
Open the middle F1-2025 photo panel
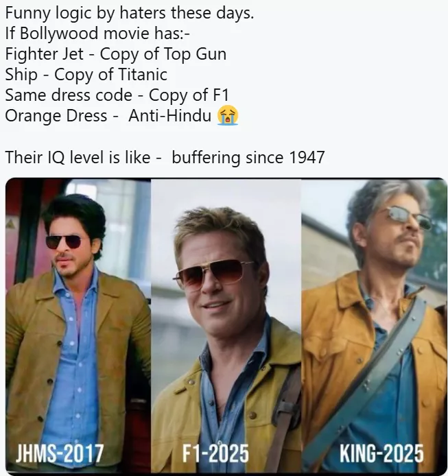tap(226, 325)
